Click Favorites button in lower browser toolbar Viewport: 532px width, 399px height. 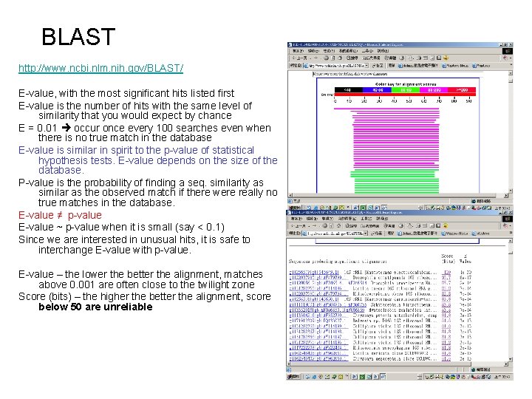click(x=369, y=225)
